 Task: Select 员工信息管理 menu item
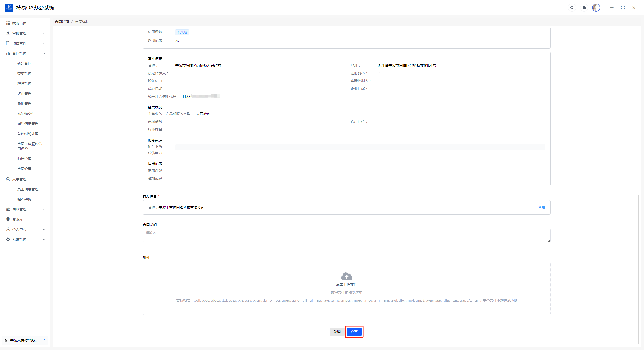pos(28,189)
